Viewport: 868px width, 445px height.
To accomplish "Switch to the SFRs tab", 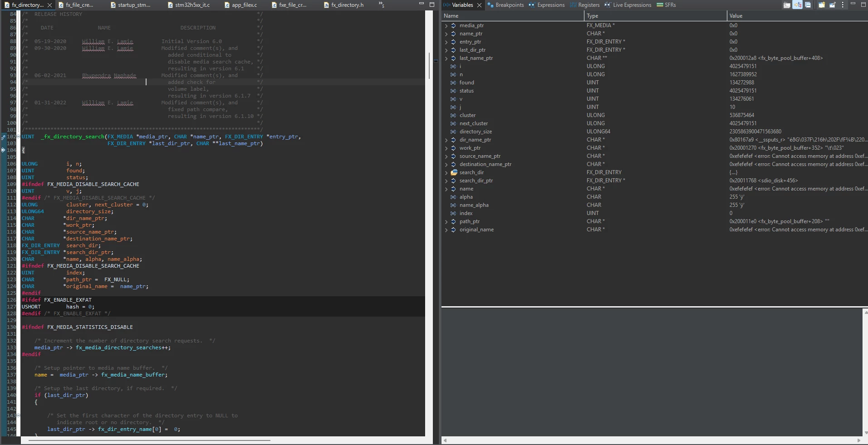I will point(667,5).
